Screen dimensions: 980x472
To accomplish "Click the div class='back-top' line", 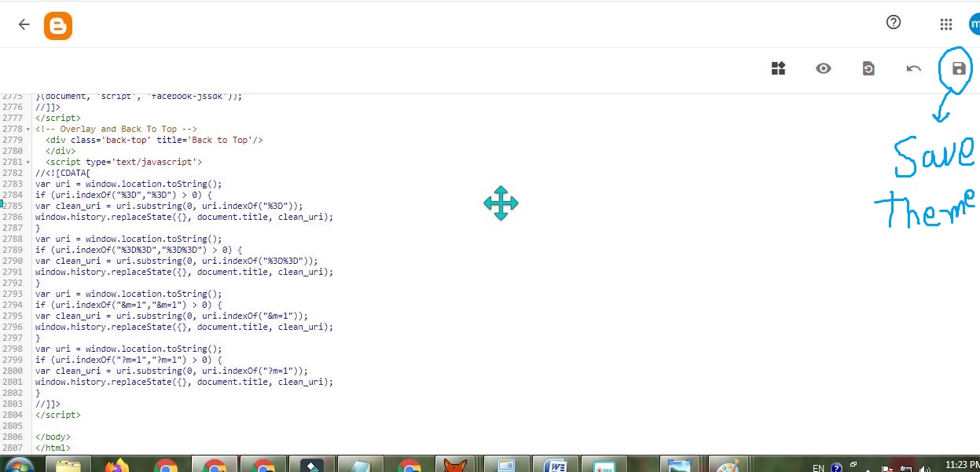I will point(154,140).
